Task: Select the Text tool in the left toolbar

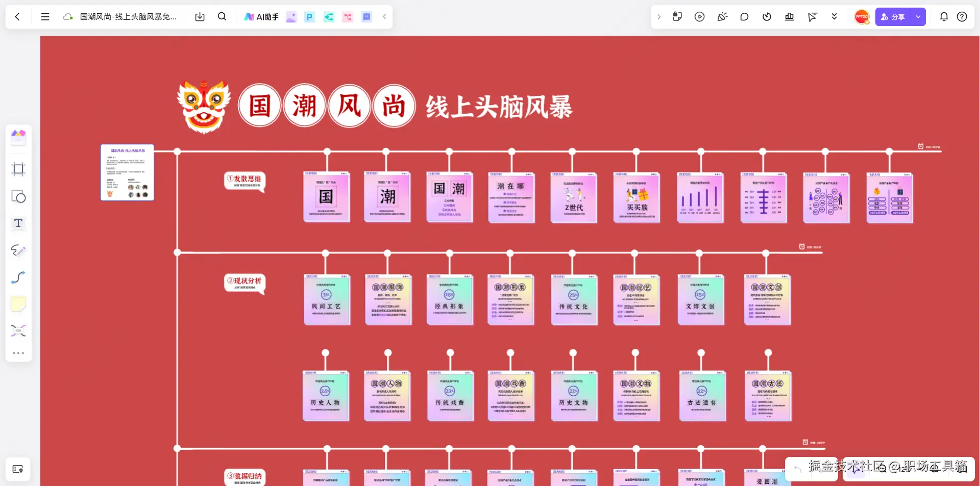Action: coord(18,223)
